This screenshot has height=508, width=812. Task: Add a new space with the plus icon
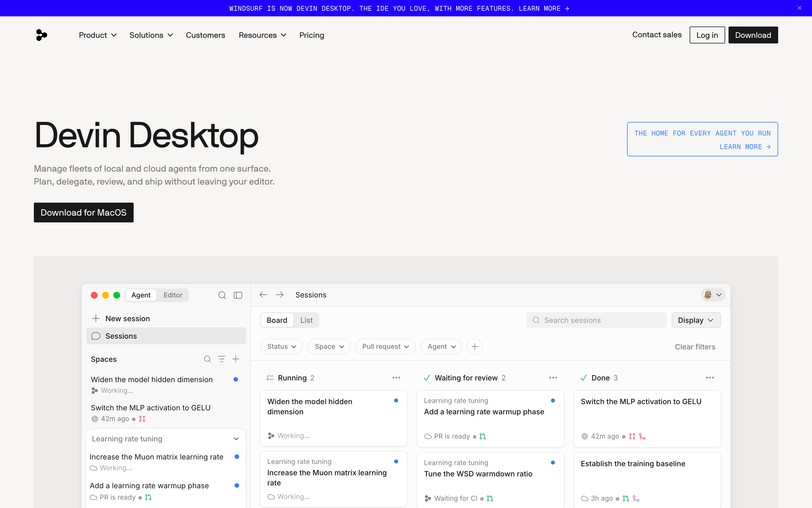click(x=235, y=359)
